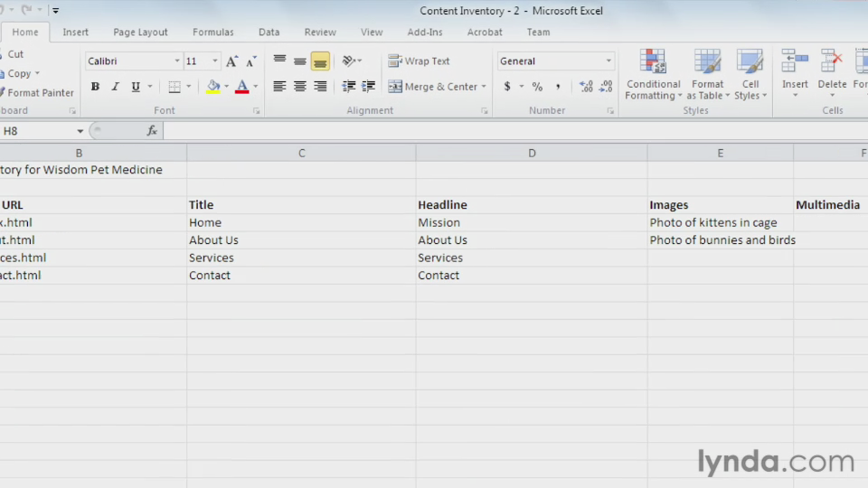Click the Increase Decimal icon
Image resolution: width=868 pixels, height=488 pixels.
click(586, 87)
